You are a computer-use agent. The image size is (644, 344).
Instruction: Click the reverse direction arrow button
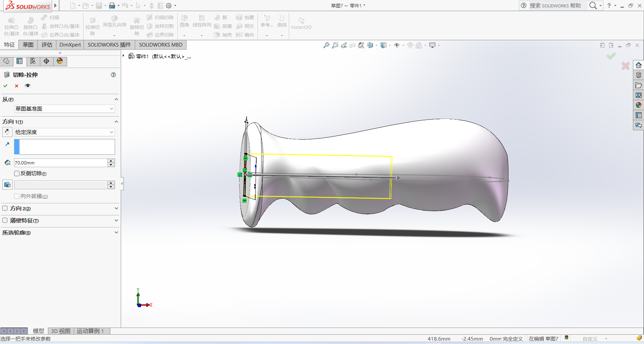(x=7, y=132)
